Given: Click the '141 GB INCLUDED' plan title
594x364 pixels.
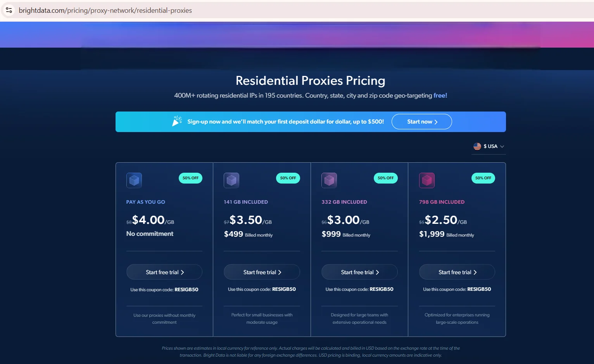Looking at the screenshot, I should pyautogui.click(x=246, y=202).
